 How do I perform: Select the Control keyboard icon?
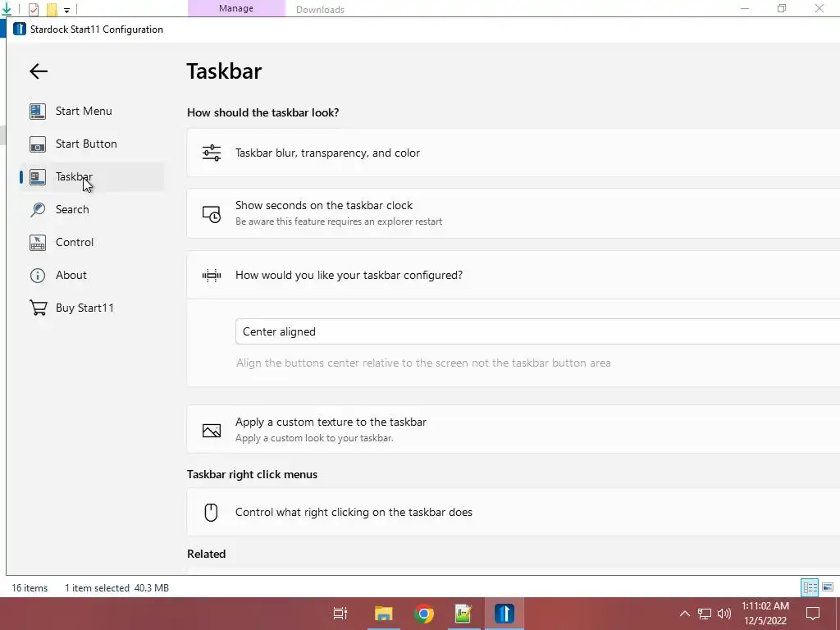click(x=38, y=242)
